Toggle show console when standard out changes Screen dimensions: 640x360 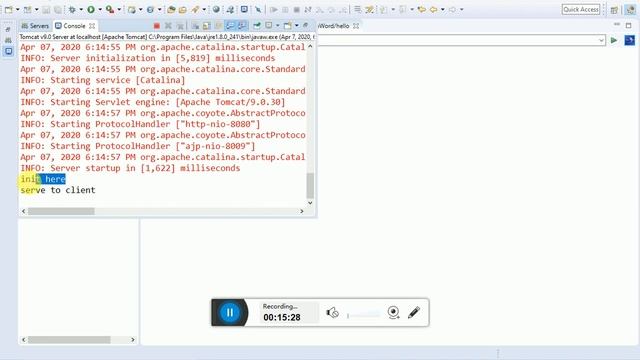coord(230,26)
